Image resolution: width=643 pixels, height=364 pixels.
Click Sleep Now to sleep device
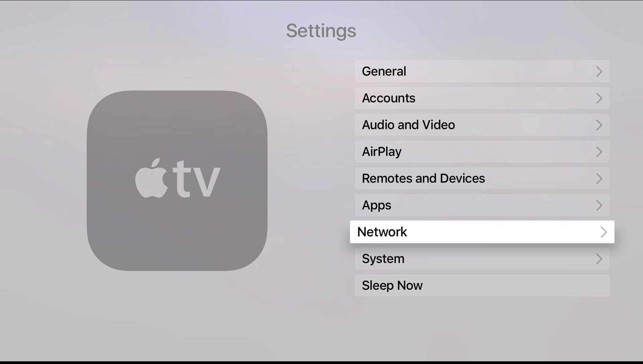[482, 285]
